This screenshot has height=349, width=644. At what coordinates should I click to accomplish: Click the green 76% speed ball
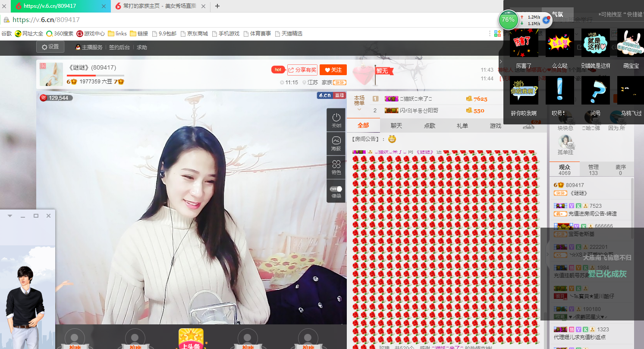click(508, 19)
